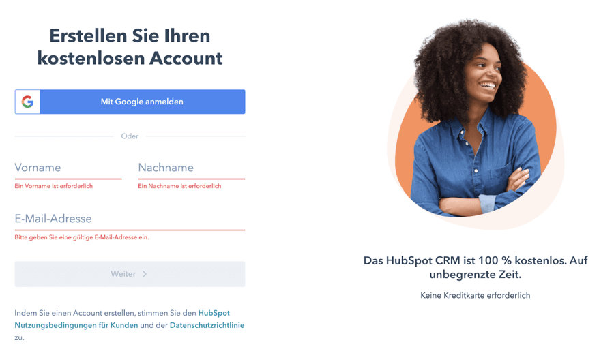This screenshot has width=614, height=364.
Task: Select the E-Mail-Adresse input field
Action: click(x=130, y=219)
